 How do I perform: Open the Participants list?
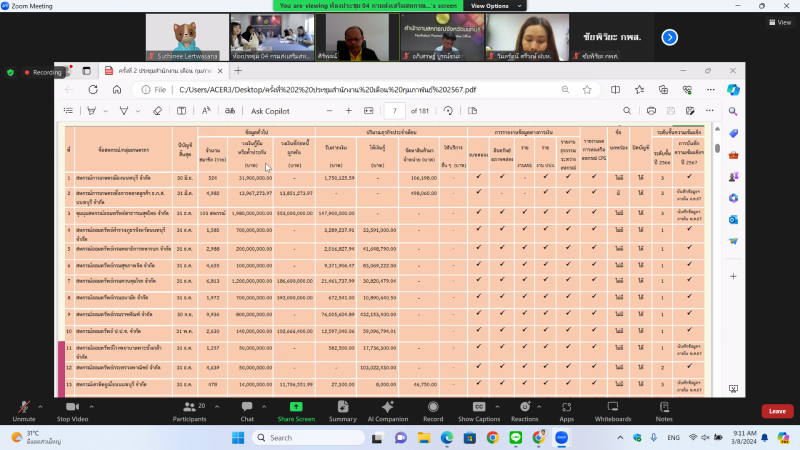click(x=188, y=410)
